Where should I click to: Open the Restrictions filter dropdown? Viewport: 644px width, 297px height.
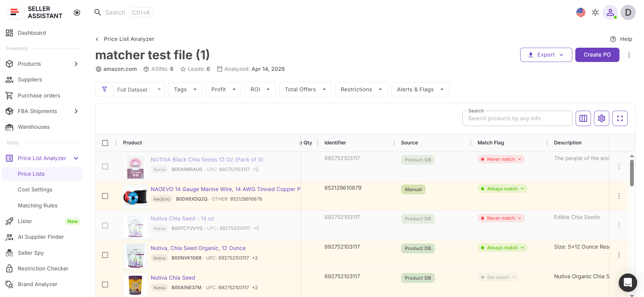361,89
